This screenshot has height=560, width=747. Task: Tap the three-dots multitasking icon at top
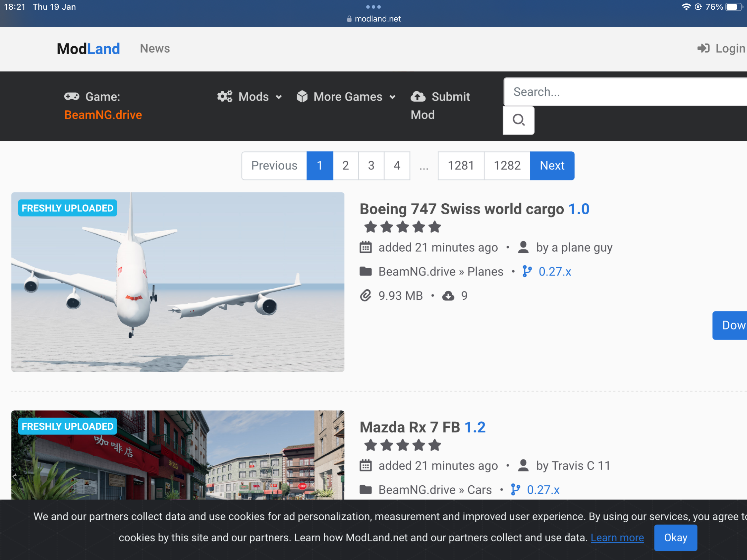(373, 7)
